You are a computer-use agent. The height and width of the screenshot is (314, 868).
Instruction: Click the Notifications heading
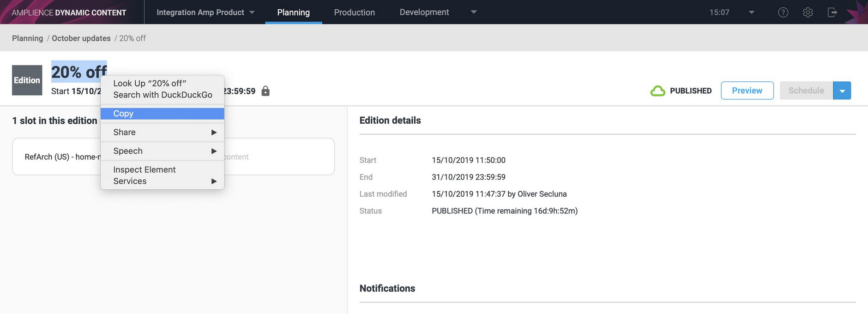[387, 289]
